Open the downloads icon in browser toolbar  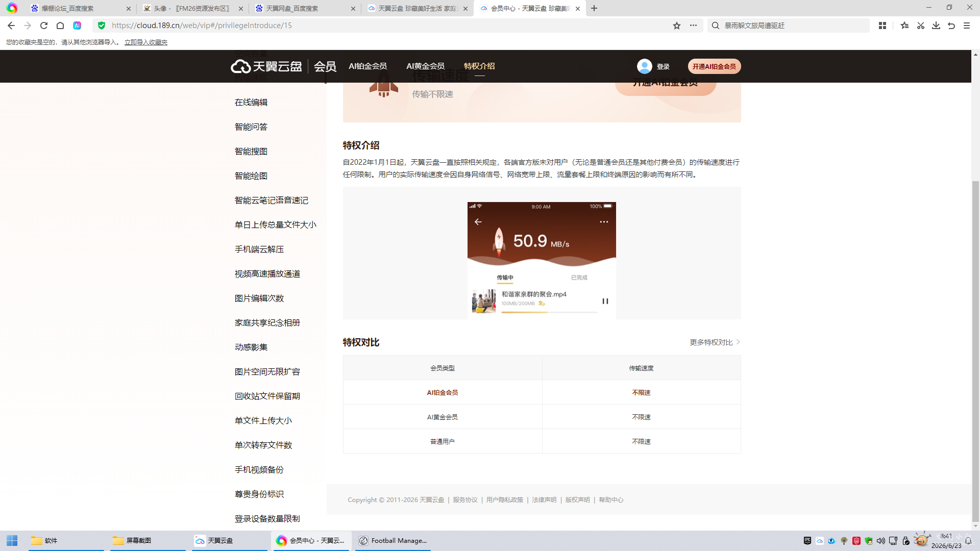(x=936, y=26)
